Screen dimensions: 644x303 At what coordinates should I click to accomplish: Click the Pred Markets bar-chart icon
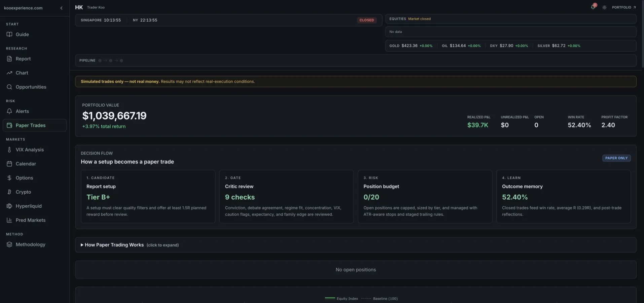[9, 220]
